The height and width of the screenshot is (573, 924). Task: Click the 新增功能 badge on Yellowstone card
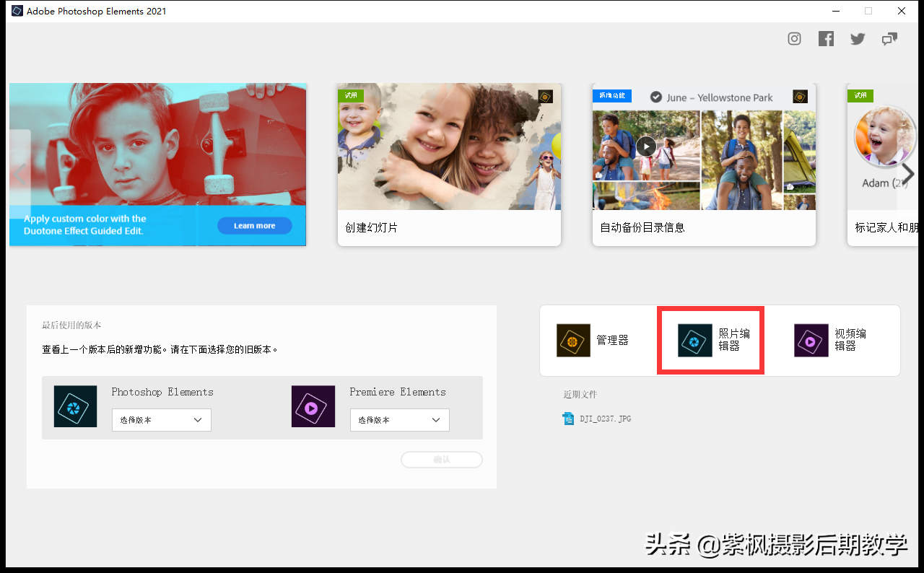point(612,95)
